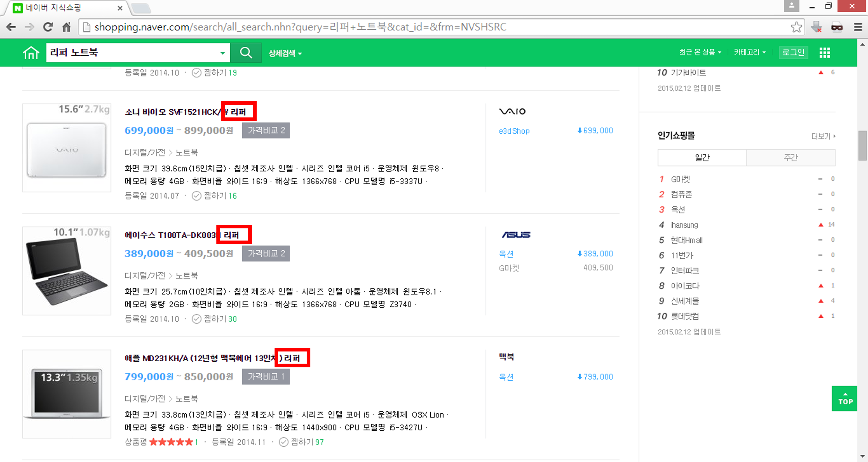Click G마켓 seller link for ASUS laptop

click(509, 268)
